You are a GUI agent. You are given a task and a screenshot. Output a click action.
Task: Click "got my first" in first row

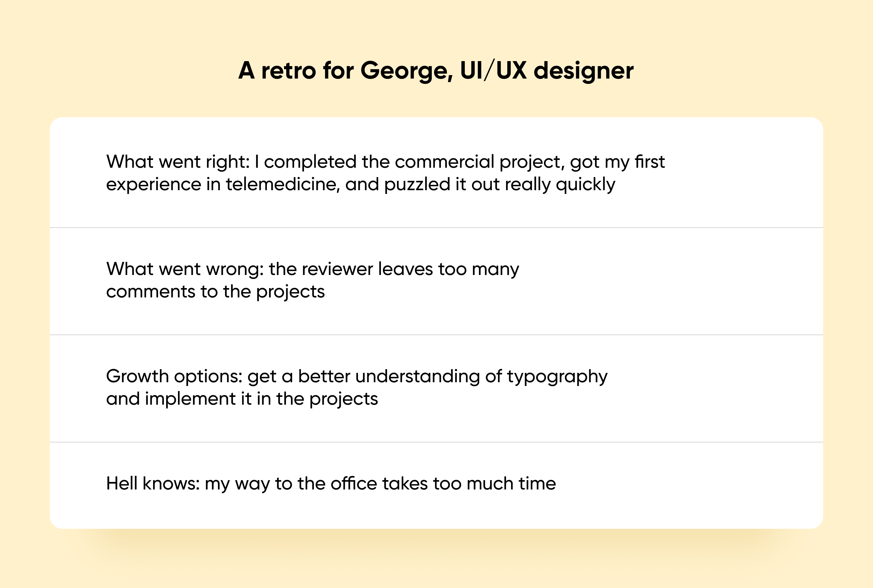coord(617,162)
